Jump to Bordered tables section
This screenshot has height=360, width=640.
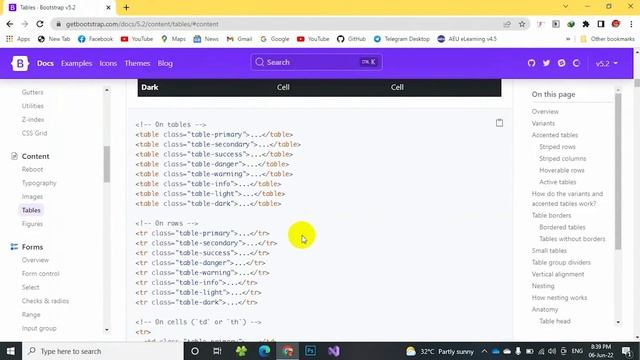coord(562,227)
